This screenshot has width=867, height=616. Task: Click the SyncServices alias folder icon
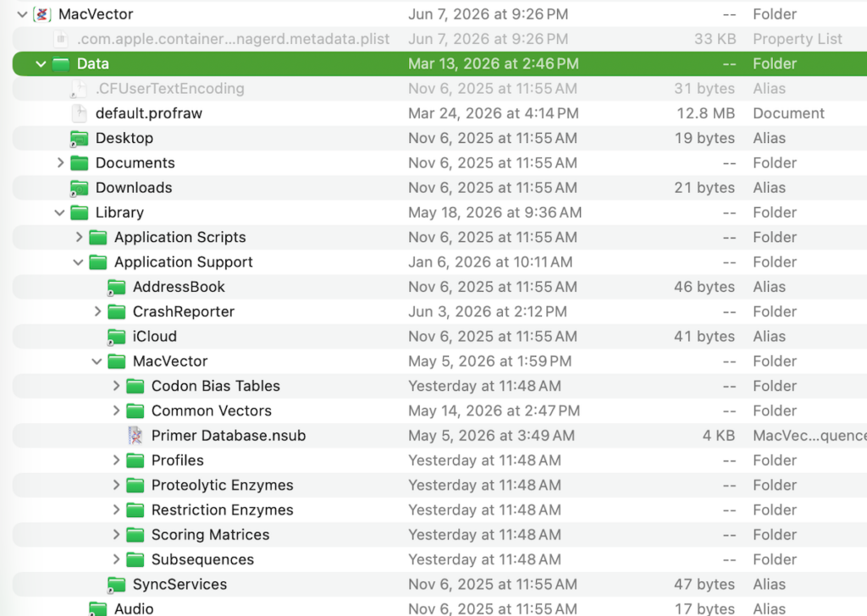[117, 585]
